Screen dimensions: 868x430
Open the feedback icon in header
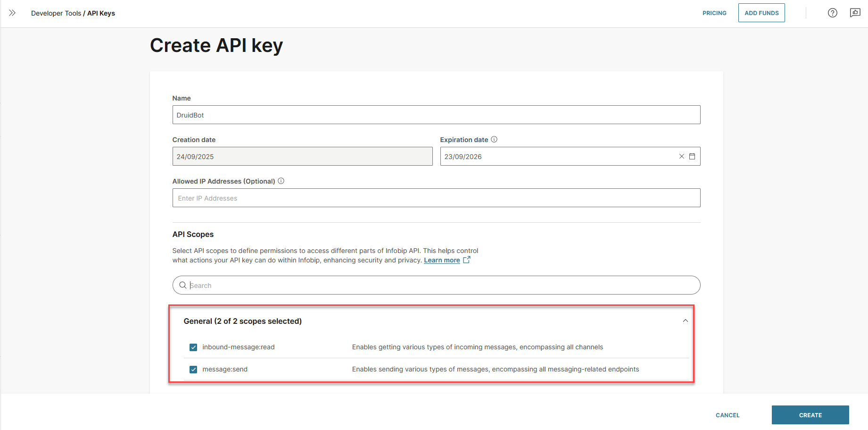point(855,13)
